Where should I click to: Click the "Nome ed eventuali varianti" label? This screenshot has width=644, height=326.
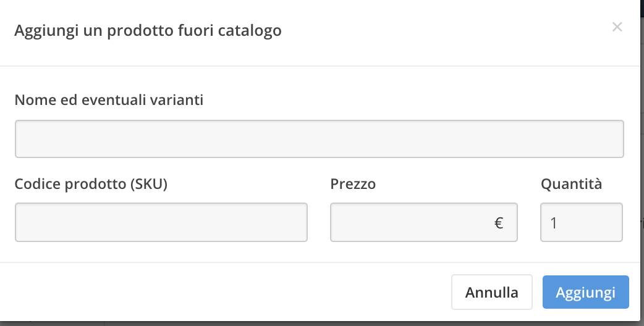tap(109, 101)
